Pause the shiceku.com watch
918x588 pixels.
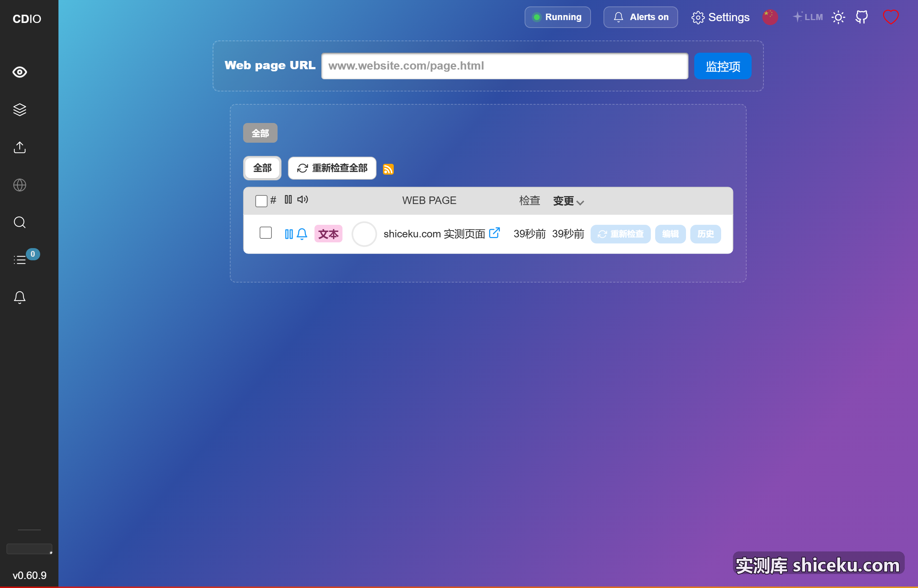click(289, 234)
